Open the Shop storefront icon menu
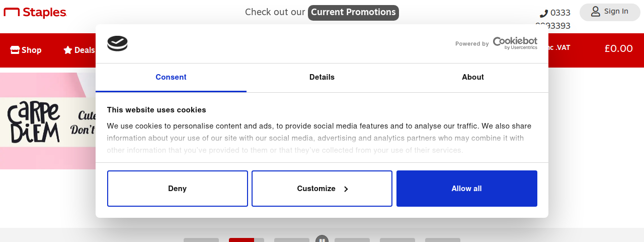The image size is (644, 242). pos(15,50)
